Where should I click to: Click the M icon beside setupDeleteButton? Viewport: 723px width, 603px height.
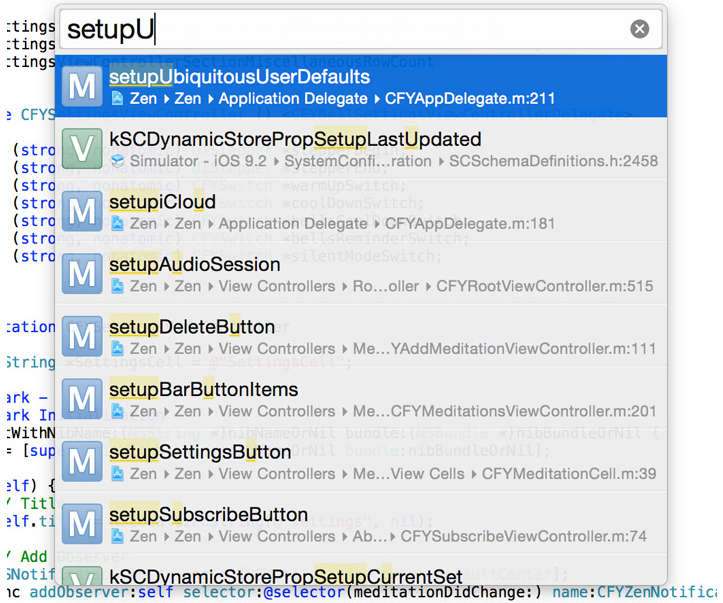tap(82, 337)
